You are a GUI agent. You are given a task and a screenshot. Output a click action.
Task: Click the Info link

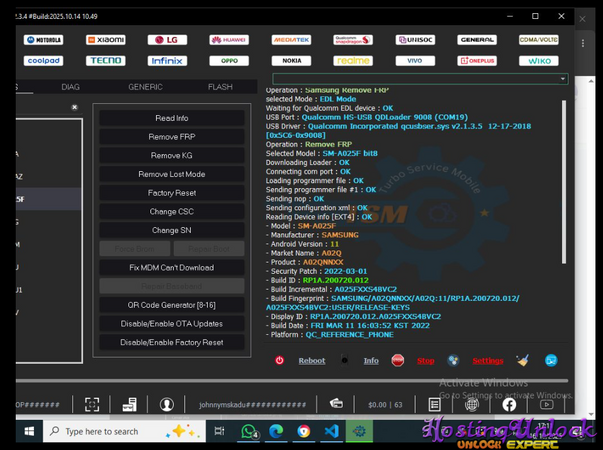(x=371, y=361)
